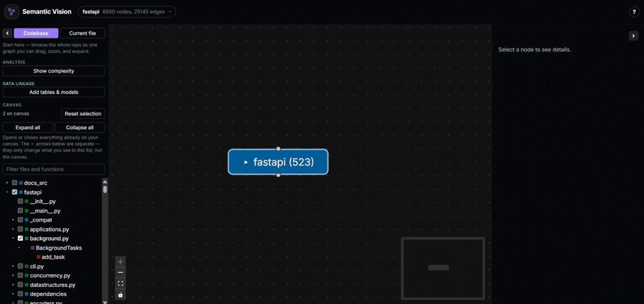Click the blue folder icon beside dependencies
Screen dimensions: 644x304
coord(26,294)
